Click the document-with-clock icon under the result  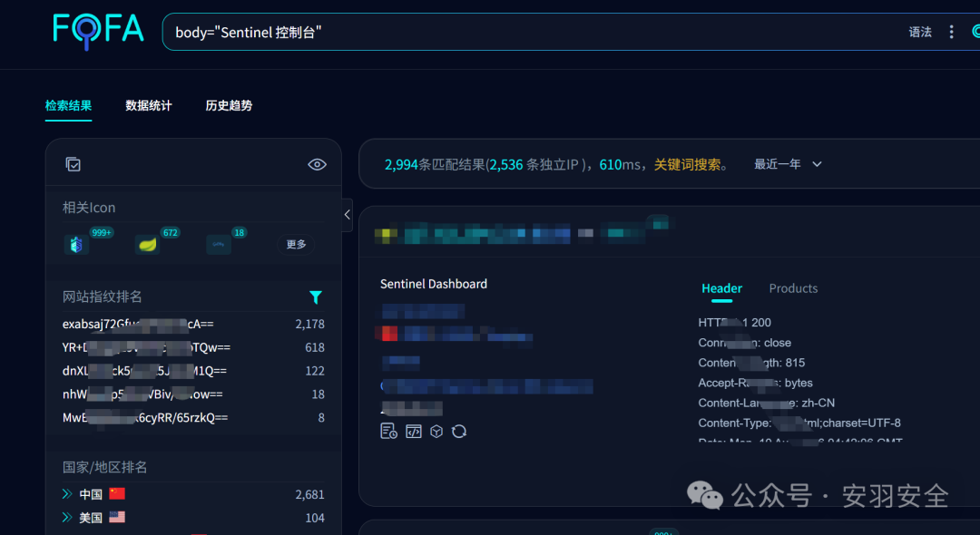click(x=388, y=432)
